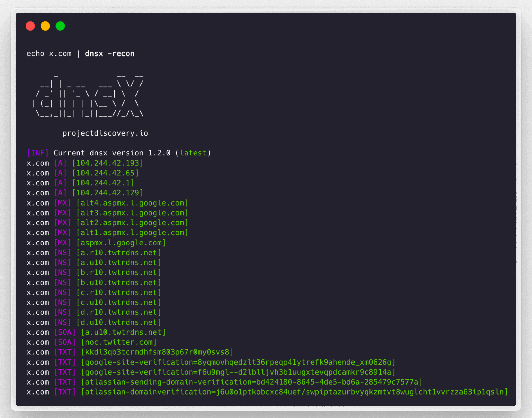
Task: Click the yellow traffic light button
Action: tap(45, 26)
